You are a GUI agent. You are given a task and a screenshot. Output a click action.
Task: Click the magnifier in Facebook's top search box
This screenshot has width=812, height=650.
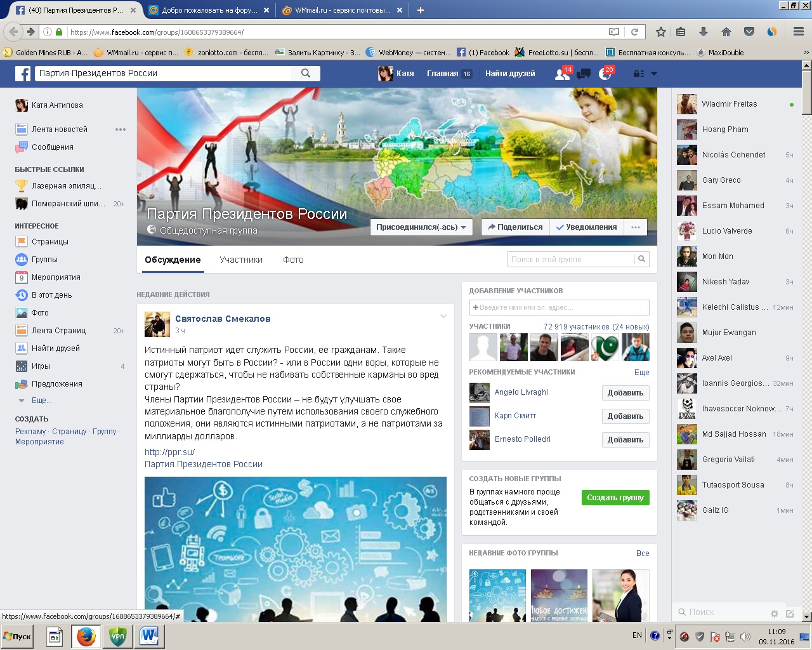point(306,73)
